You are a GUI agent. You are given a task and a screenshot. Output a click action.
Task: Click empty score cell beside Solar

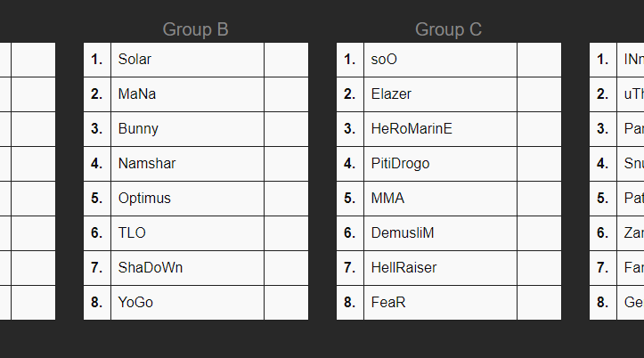(286, 60)
